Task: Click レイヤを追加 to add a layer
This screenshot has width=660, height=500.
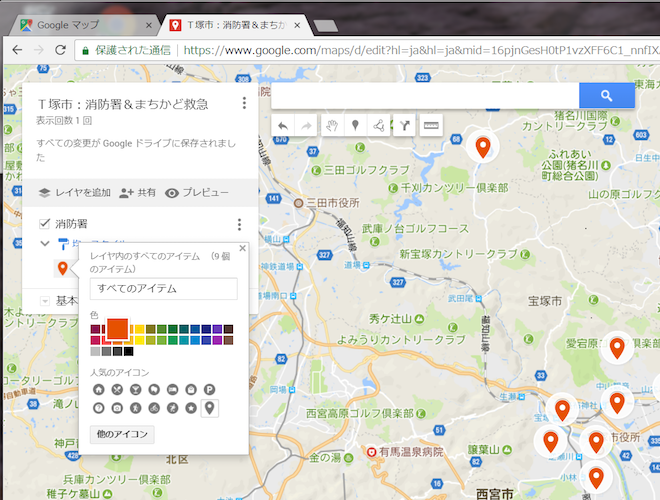Action: pyautogui.click(x=75, y=193)
